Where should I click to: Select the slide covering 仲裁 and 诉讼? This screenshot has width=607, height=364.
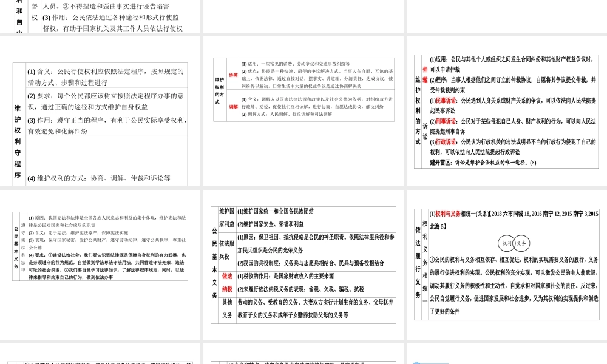pyautogui.click(x=507, y=112)
